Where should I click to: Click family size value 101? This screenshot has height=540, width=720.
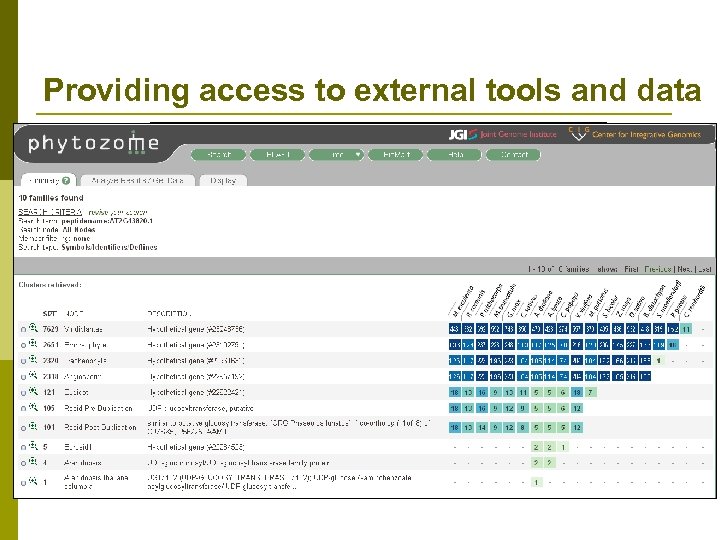[49, 428]
